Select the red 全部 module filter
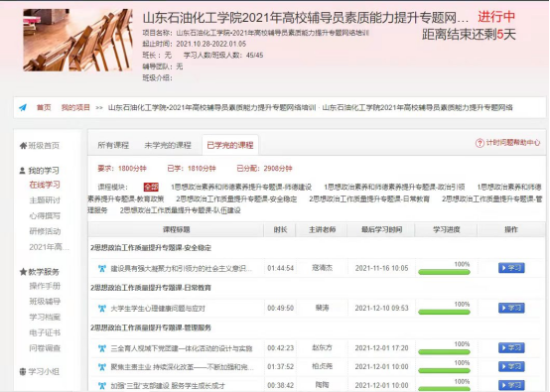The image size is (550, 392). (x=151, y=187)
